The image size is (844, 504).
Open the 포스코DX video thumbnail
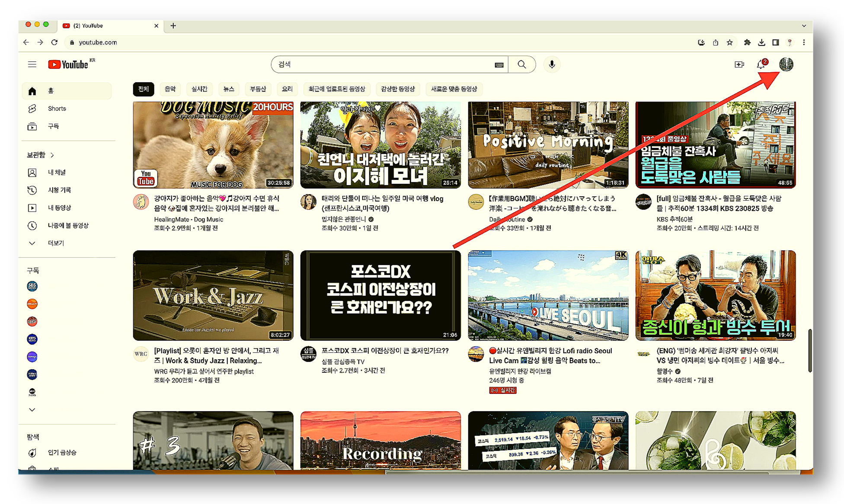[380, 295]
